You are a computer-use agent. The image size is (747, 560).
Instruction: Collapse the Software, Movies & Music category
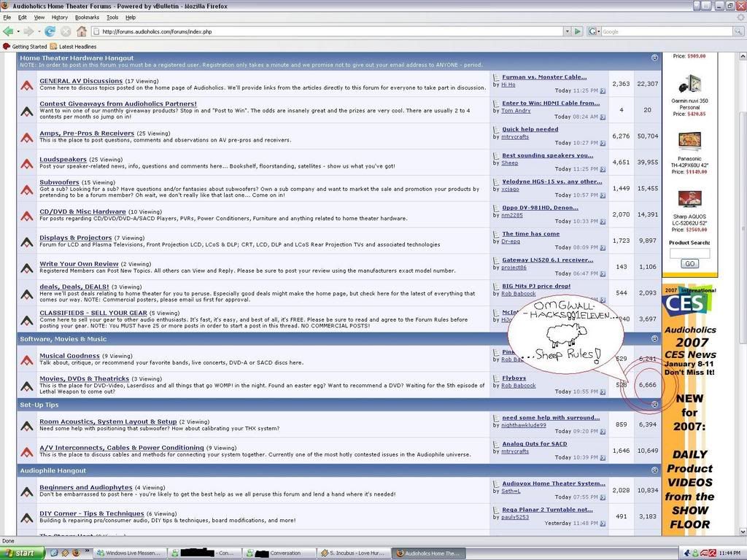tap(654, 338)
